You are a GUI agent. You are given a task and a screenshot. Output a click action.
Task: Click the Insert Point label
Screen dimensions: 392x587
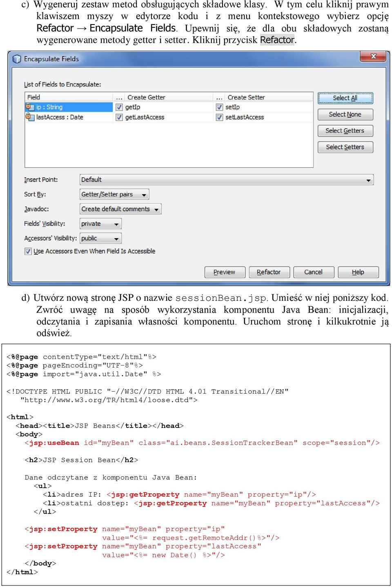[41, 180]
